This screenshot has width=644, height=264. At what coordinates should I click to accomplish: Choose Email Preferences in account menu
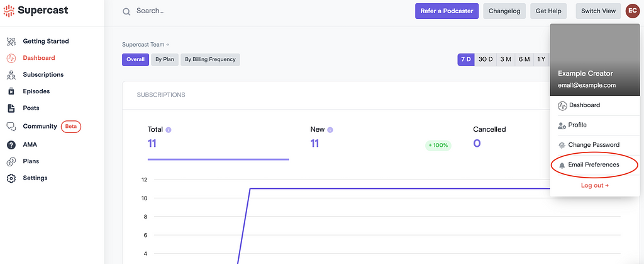coord(594,165)
